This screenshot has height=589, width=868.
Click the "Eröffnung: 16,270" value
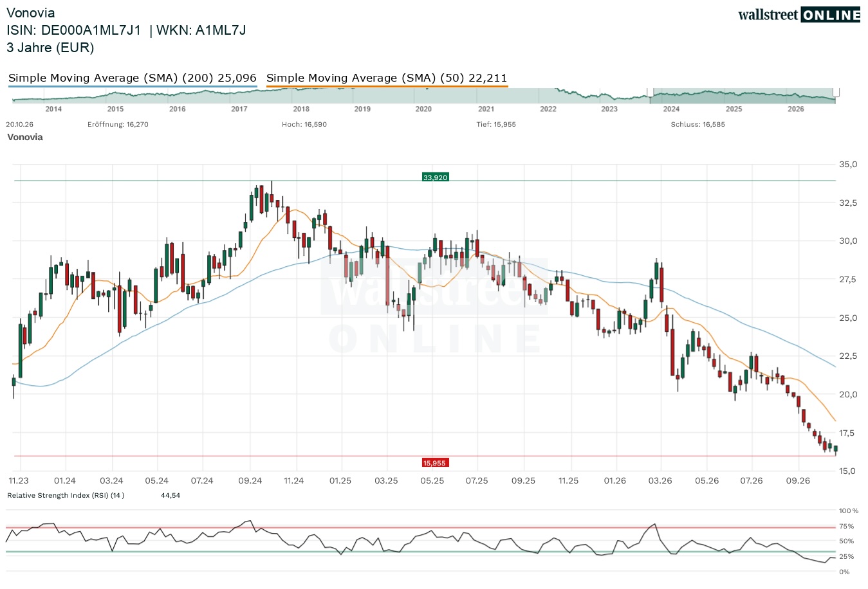[118, 125]
